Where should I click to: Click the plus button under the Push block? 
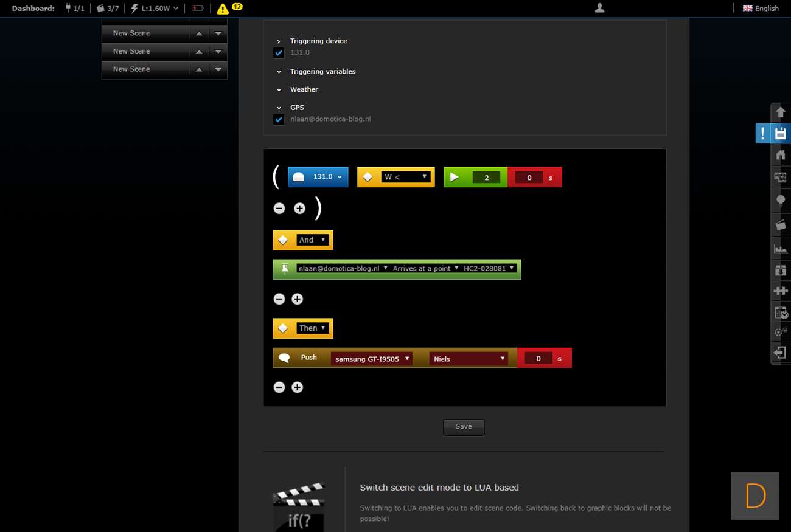point(297,387)
